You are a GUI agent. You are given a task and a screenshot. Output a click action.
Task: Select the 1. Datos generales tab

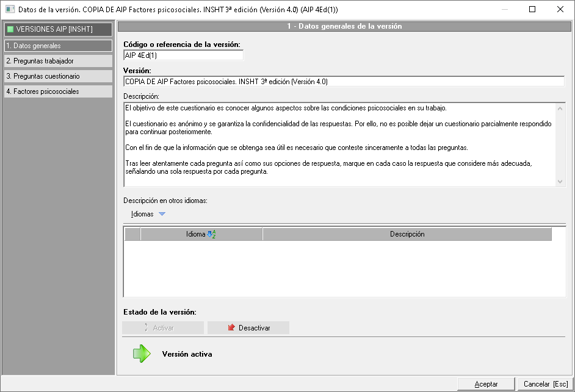pos(59,46)
